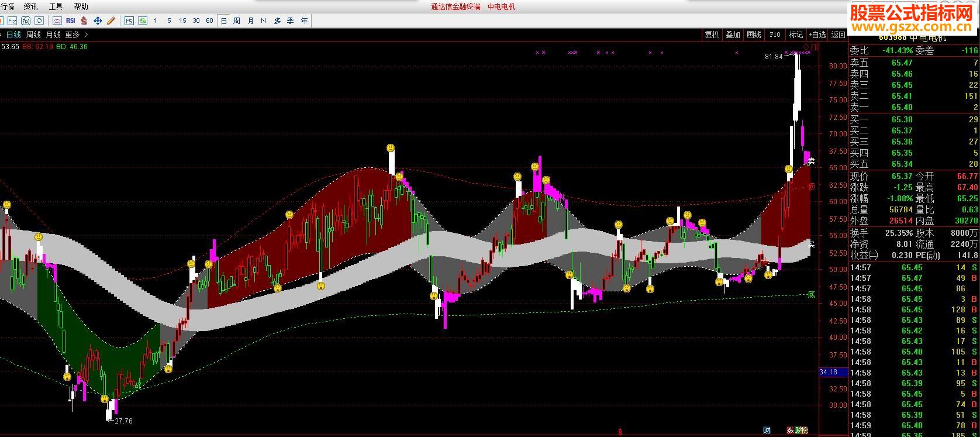Click the 返回 back button
980x437 pixels.
click(x=838, y=35)
